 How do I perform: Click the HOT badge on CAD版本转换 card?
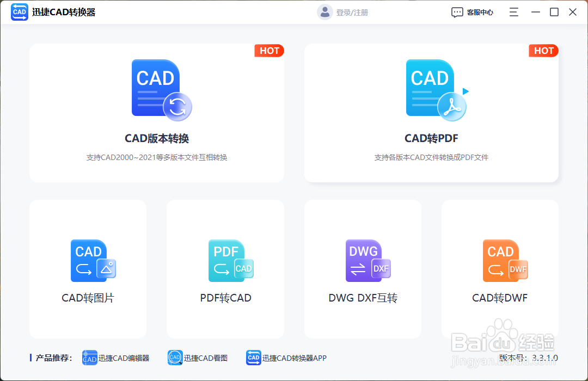click(x=269, y=51)
